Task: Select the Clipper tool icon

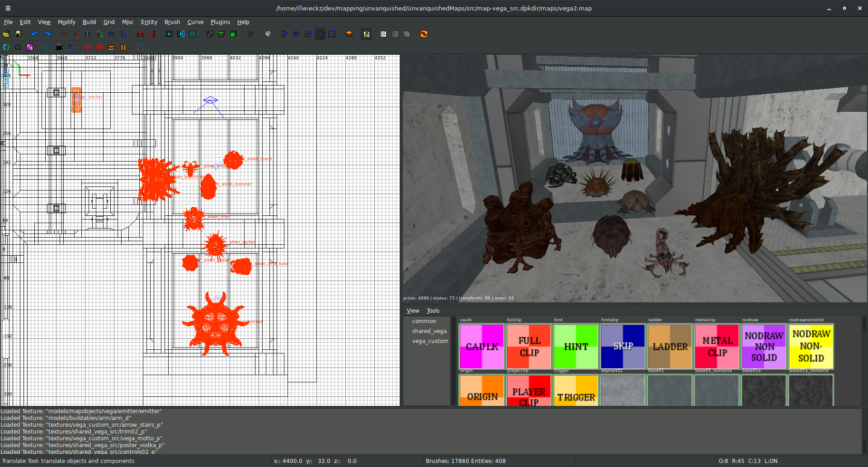Action: [x=332, y=34]
